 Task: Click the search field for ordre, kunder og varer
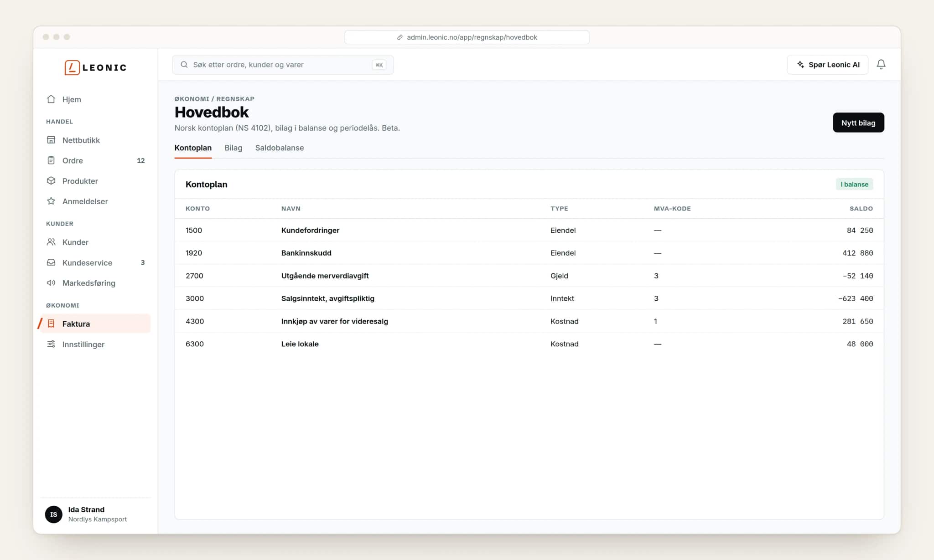pyautogui.click(x=283, y=65)
